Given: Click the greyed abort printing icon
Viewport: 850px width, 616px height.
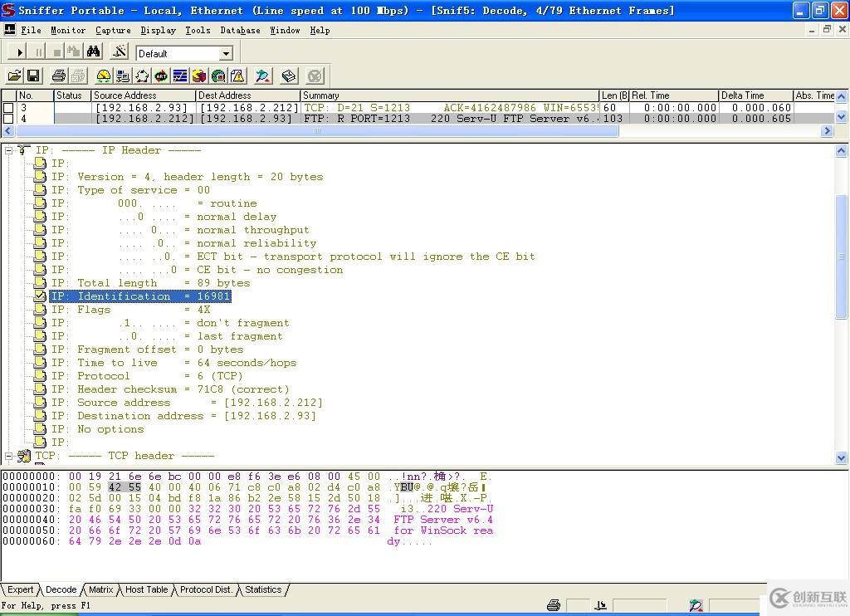Looking at the screenshot, I should click(78, 76).
